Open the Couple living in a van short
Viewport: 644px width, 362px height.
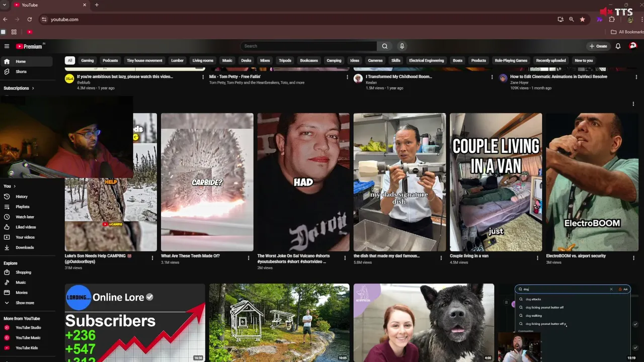(x=496, y=182)
